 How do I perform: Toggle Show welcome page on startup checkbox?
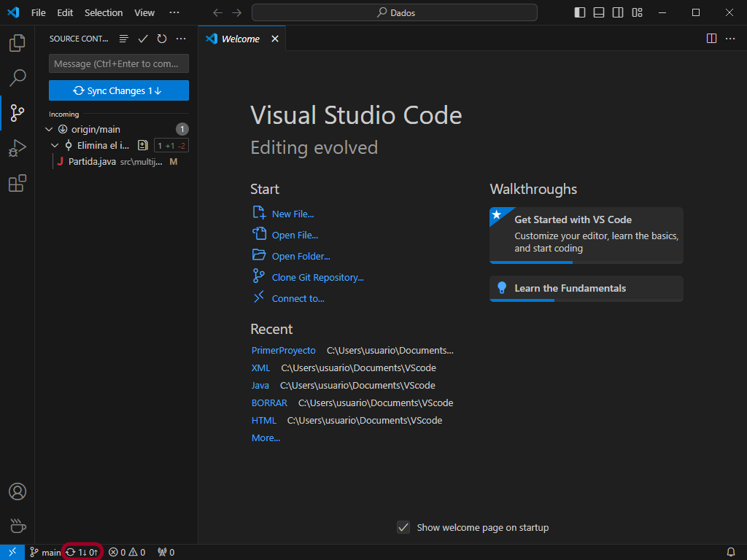pyautogui.click(x=403, y=527)
